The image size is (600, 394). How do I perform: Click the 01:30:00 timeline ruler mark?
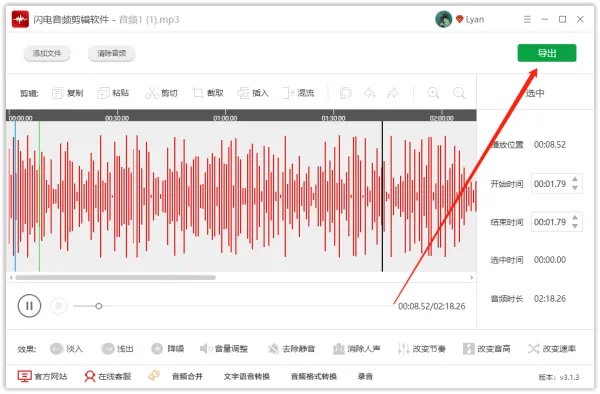[333, 118]
